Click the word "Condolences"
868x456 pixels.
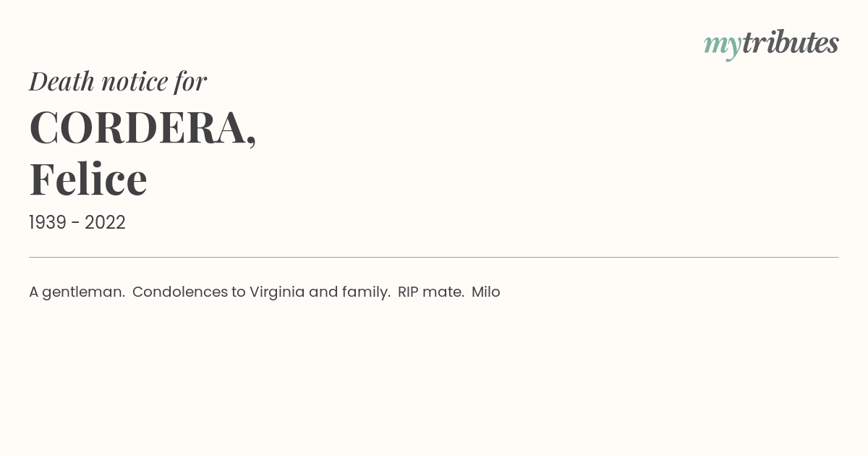[x=180, y=292]
